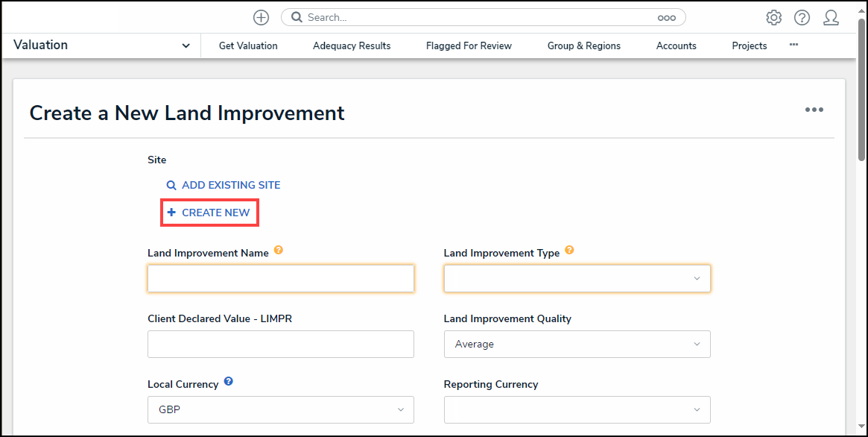Open the user profile icon

[831, 18]
